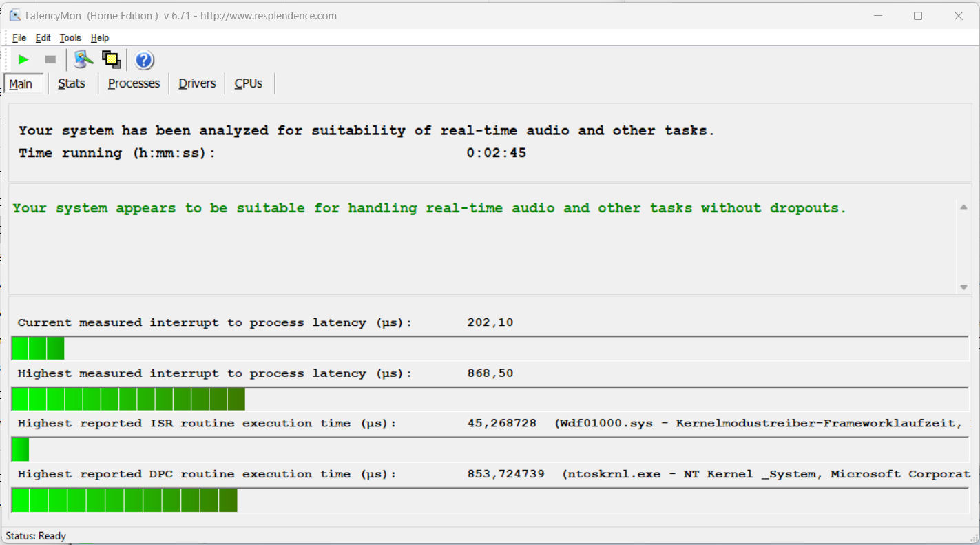Open the Help menu
The width and height of the screenshot is (980, 545).
(x=100, y=38)
